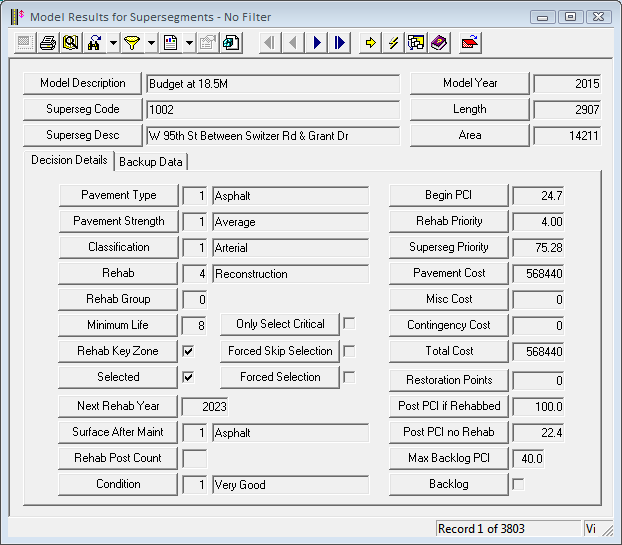
Task: Click the Superseg Code button
Action: [x=83, y=109]
